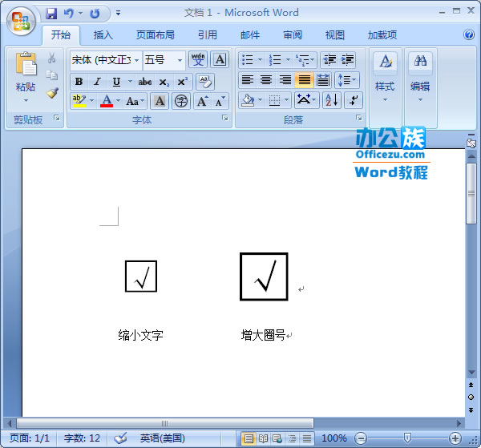Image resolution: width=481 pixels, height=448 pixels.
Task: Switch to the 引用 tab
Action: (208, 34)
